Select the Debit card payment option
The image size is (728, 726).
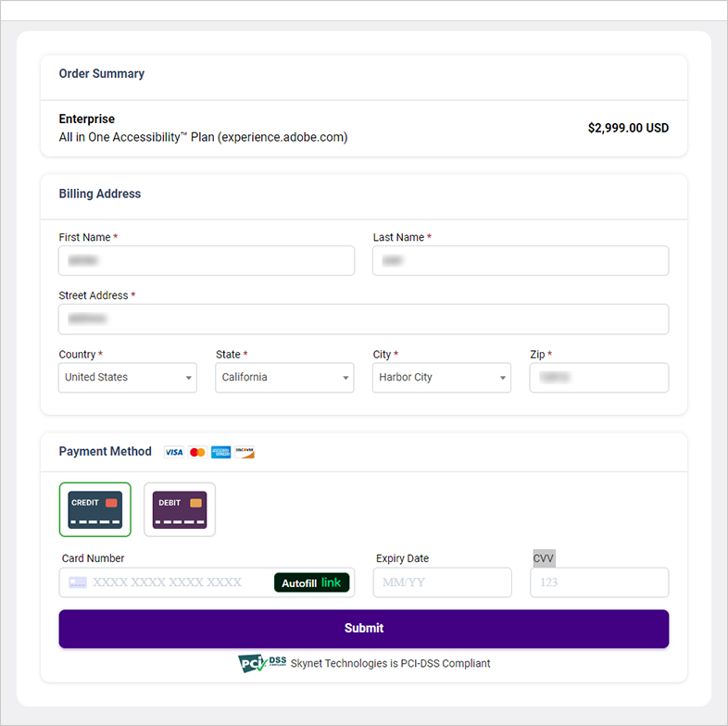[x=180, y=509]
